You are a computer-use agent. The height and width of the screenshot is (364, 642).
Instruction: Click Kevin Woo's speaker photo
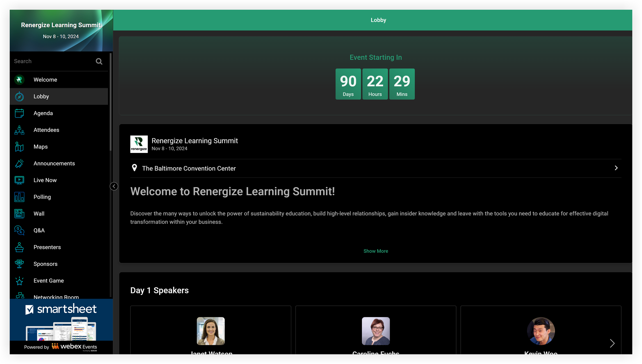541,331
